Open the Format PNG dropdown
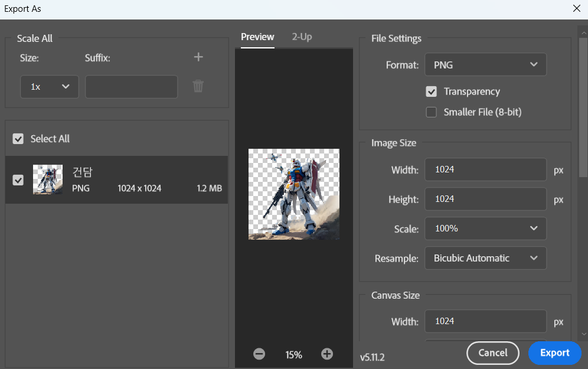 click(485, 64)
